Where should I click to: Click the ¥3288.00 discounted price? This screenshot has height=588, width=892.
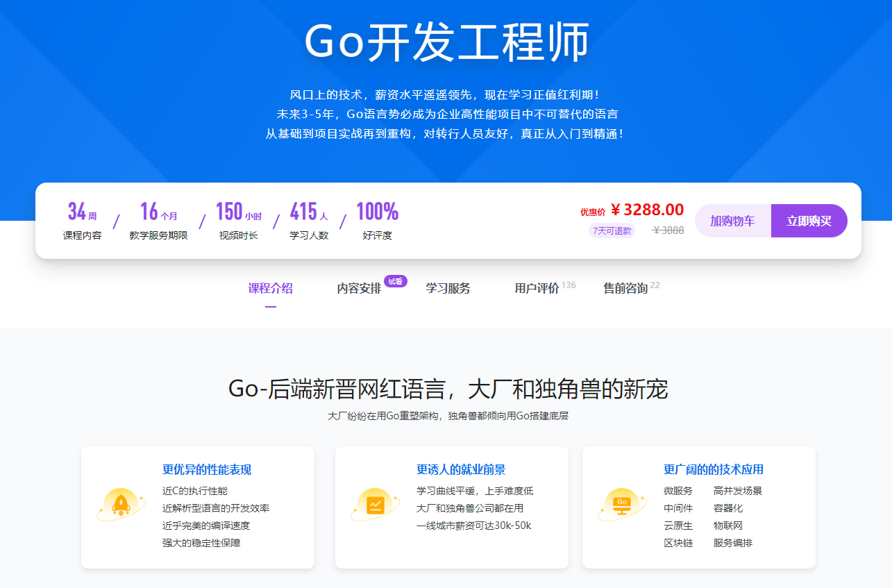pyautogui.click(x=647, y=210)
